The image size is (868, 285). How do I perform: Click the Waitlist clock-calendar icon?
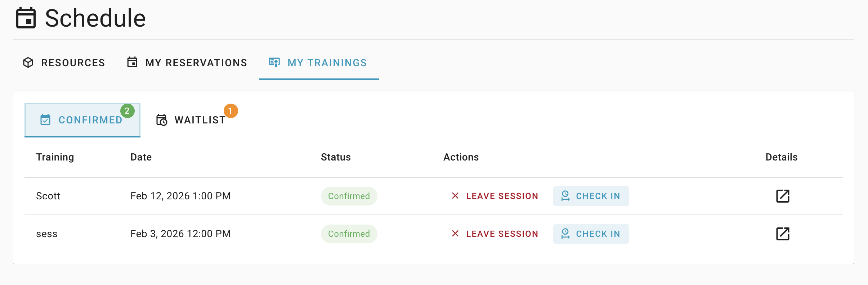[x=162, y=120]
